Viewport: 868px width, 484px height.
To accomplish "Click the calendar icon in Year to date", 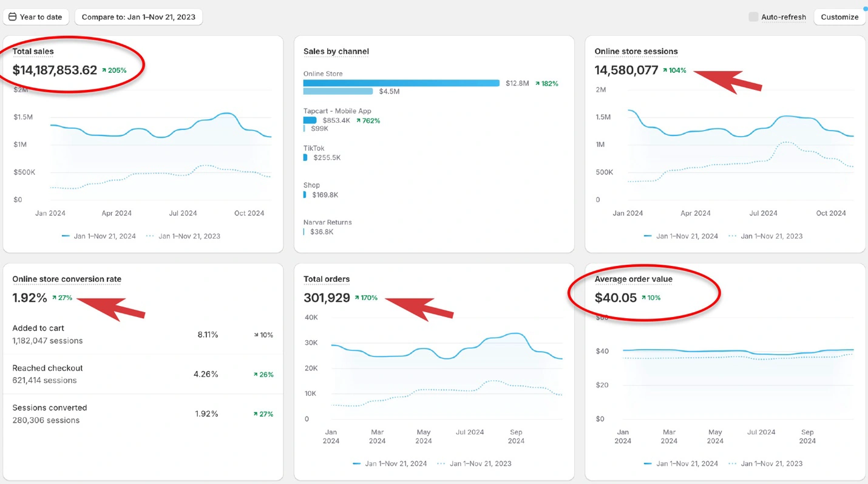I will [12, 17].
